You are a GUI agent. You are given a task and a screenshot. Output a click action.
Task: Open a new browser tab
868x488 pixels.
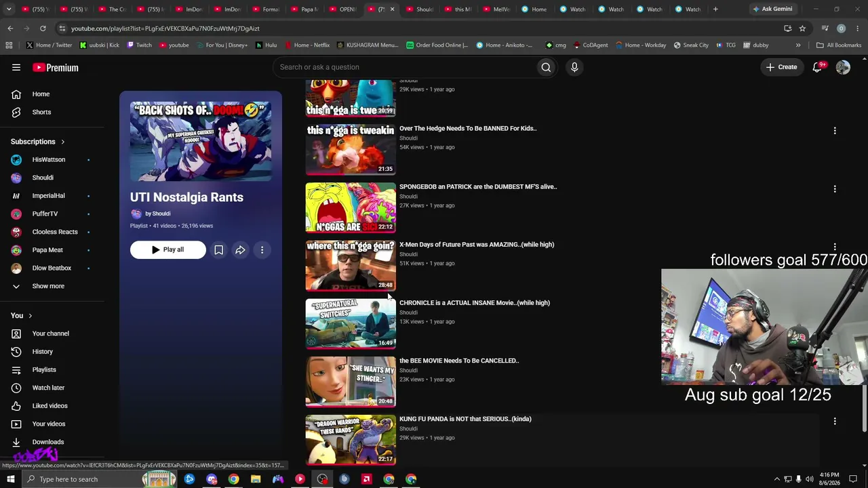[715, 9]
